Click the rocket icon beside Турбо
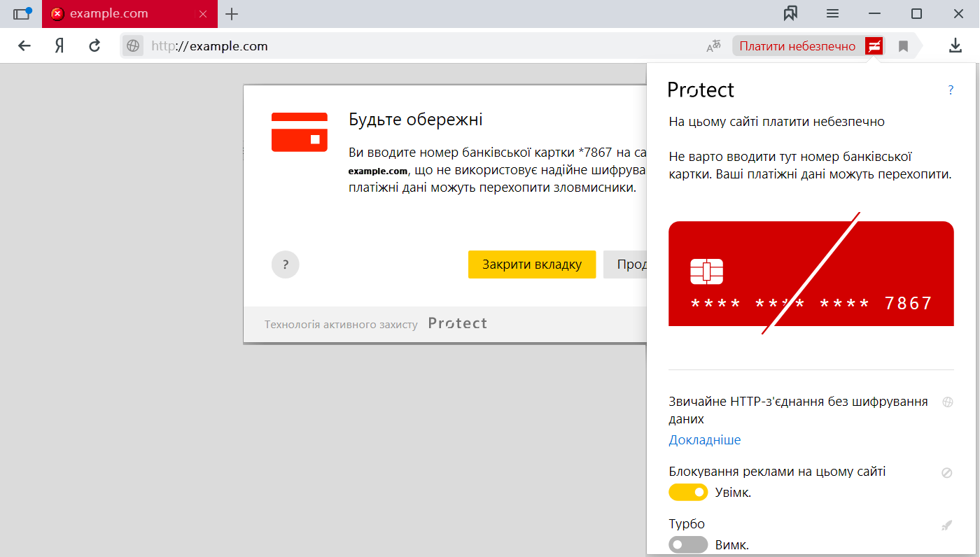Image resolution: width=980 pixels, height=557 pixels. (947, 525)
